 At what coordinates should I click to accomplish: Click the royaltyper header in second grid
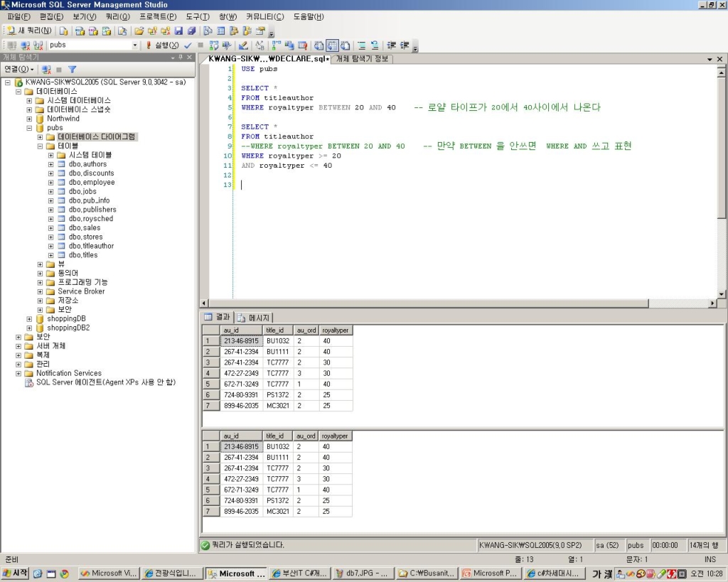pyautogui.click(x=336, y=436)
